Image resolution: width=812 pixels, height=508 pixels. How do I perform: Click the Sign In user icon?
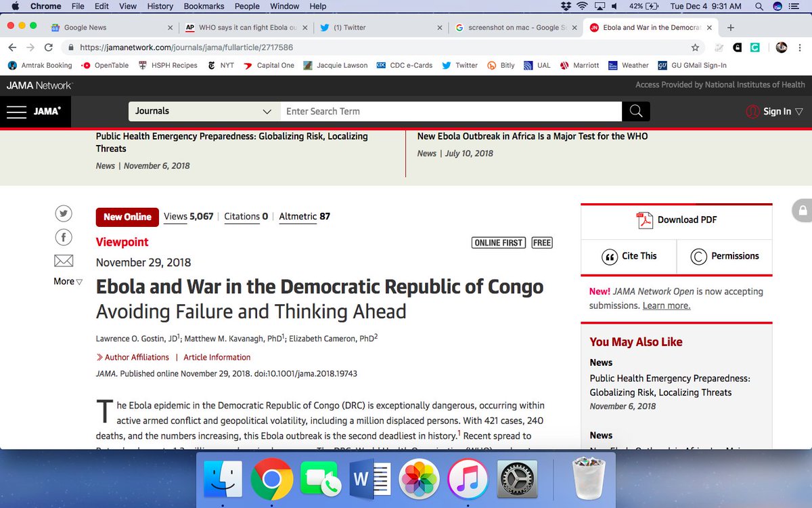[752, 112]
